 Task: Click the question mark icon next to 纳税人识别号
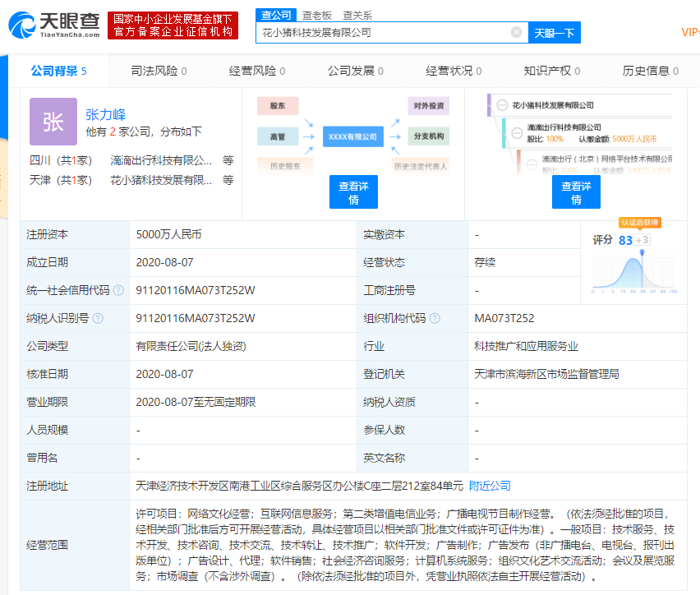point(99,318)
